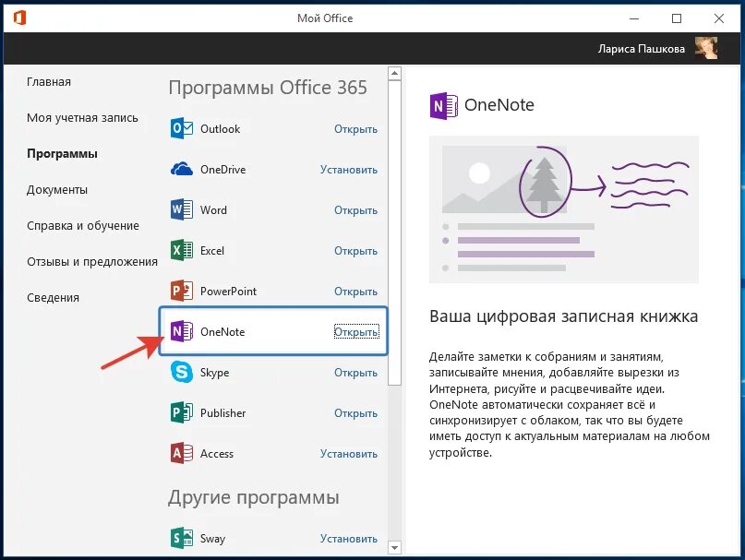Click Открыть next to Publisher
The height and width of the screenshot is (560, 745).
(x=355, y=412)
